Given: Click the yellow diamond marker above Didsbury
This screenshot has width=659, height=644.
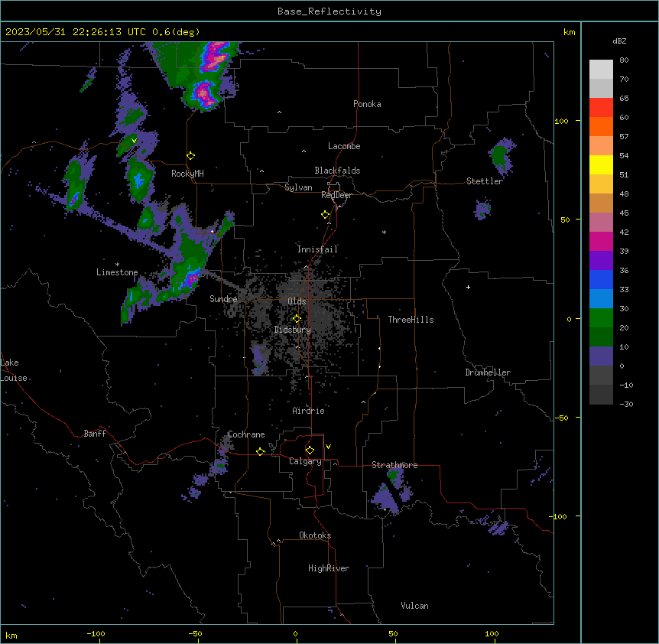Looking at the screenshot, I should tap(297, 319).
